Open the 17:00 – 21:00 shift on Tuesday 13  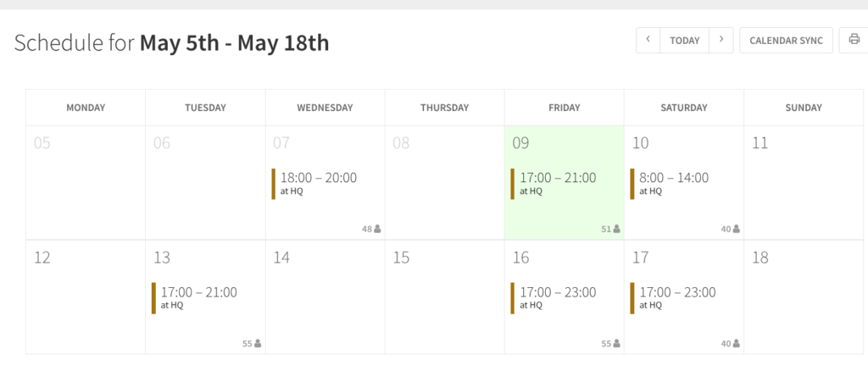pyautogui.click(x=195, y=298)
